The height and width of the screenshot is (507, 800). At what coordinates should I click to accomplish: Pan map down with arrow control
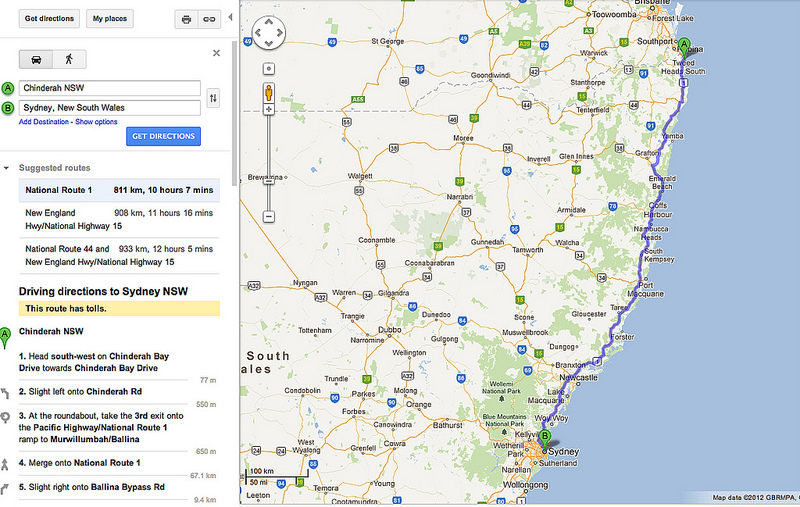(269, 44)
